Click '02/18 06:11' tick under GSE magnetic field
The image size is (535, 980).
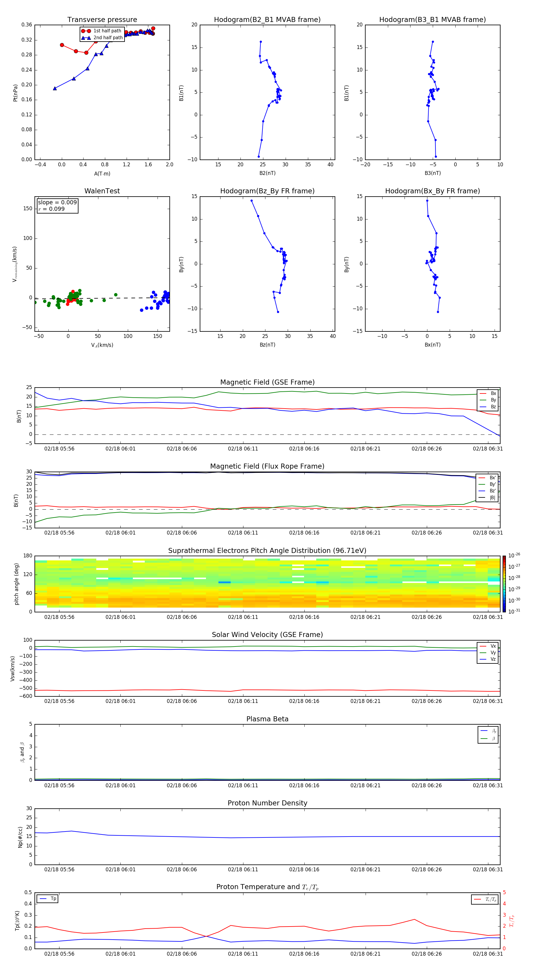(x=243, y=449)
